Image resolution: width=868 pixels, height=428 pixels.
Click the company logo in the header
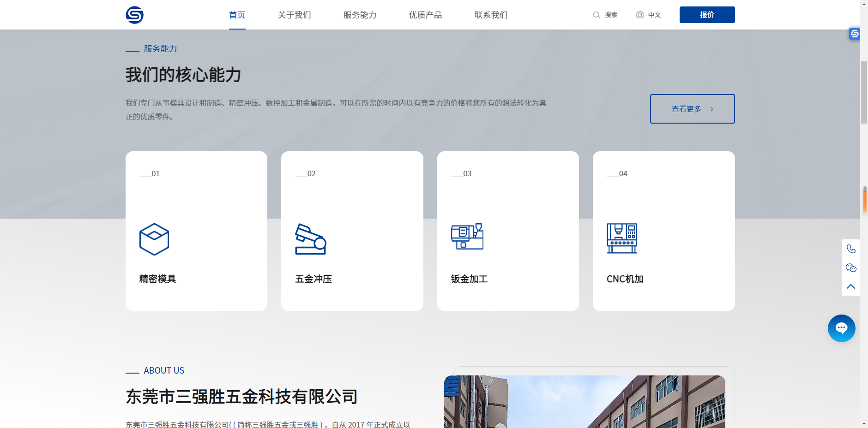coord(134,15)
